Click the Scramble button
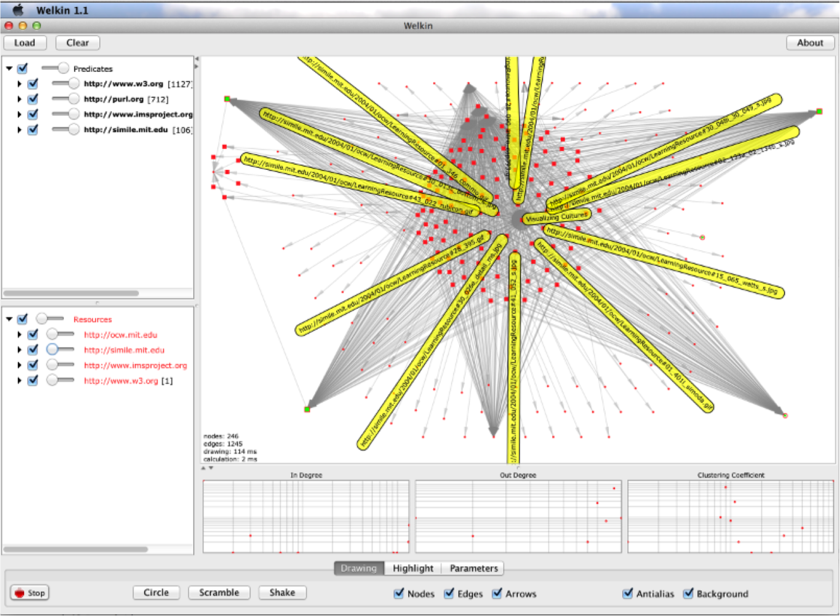This screenshot has height=616, width=840. tap(219, 593)
